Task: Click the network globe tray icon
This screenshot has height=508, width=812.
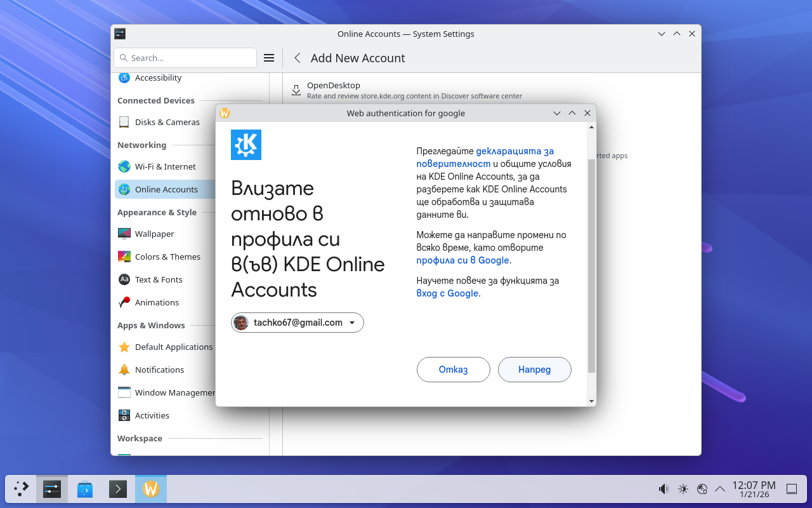Action: pyautogui.click(x=702, y=489)
